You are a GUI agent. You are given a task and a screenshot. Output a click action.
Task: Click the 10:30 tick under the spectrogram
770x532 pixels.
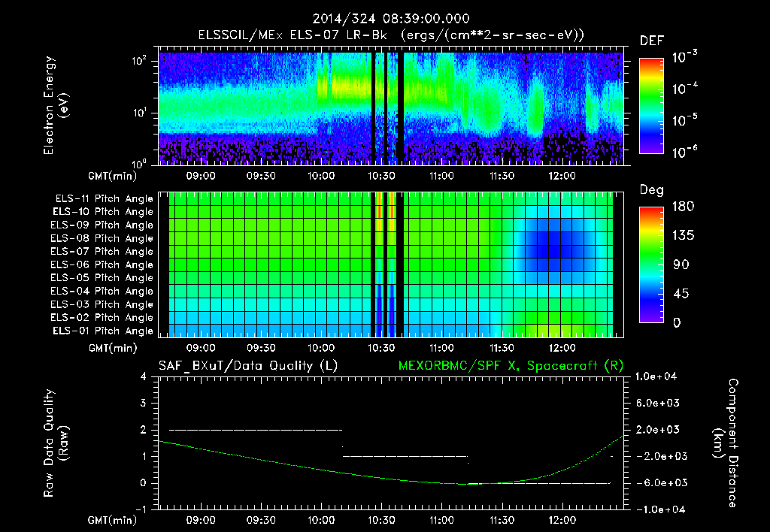(x=381, y=176)
